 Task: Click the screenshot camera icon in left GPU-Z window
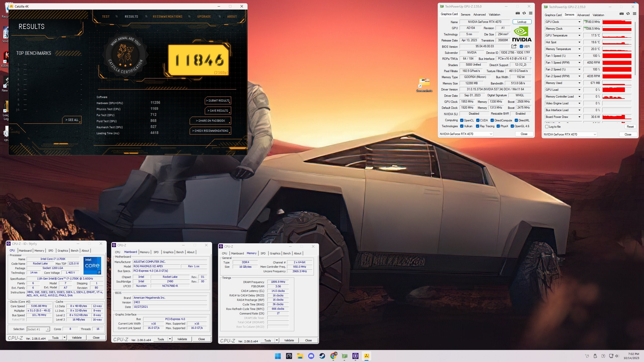[517, 13]
